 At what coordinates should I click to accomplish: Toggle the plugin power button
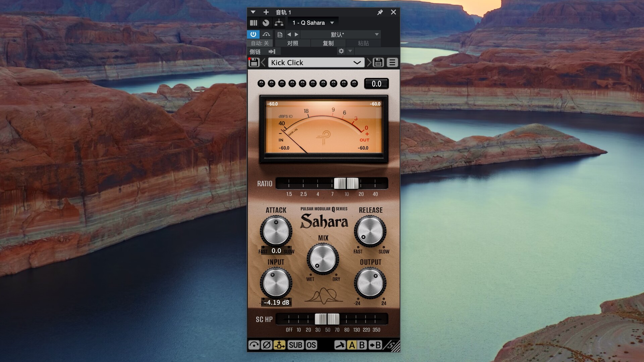pyautogui.click(x=253, y=34)
